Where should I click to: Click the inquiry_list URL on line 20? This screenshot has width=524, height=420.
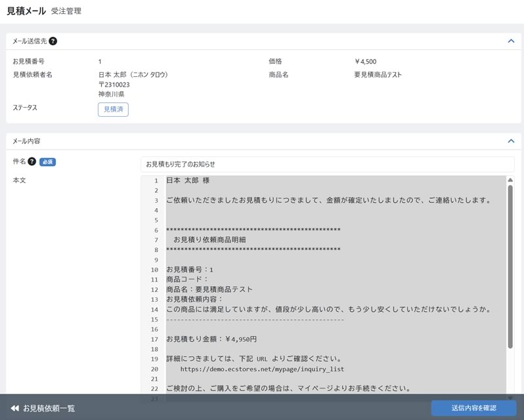click(262, 369)
